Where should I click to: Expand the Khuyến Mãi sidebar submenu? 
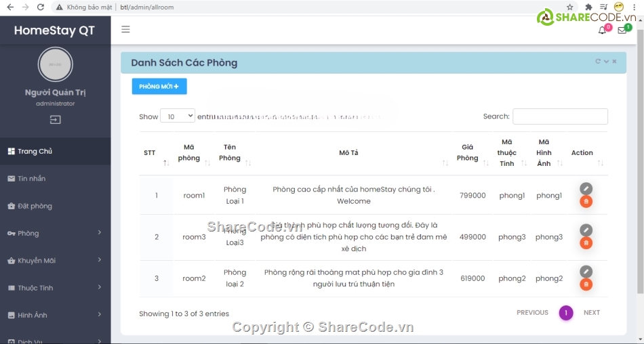point(55,261)
